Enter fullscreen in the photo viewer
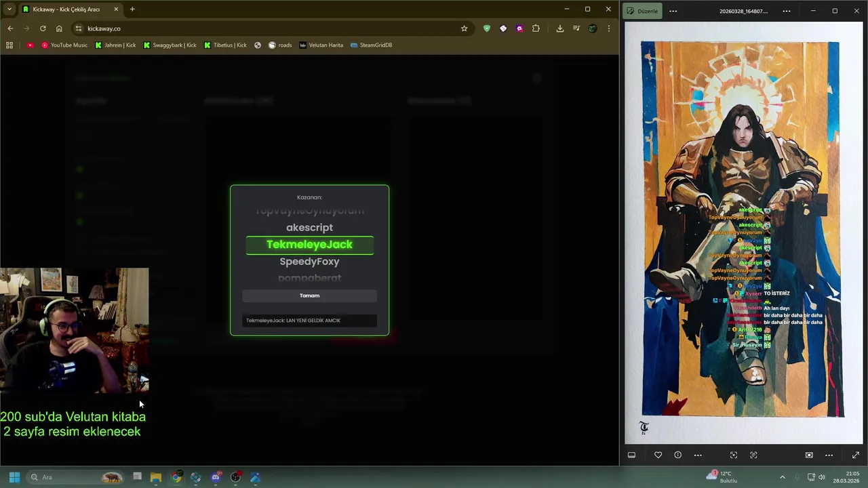The image size is (868, 488). 855,455
